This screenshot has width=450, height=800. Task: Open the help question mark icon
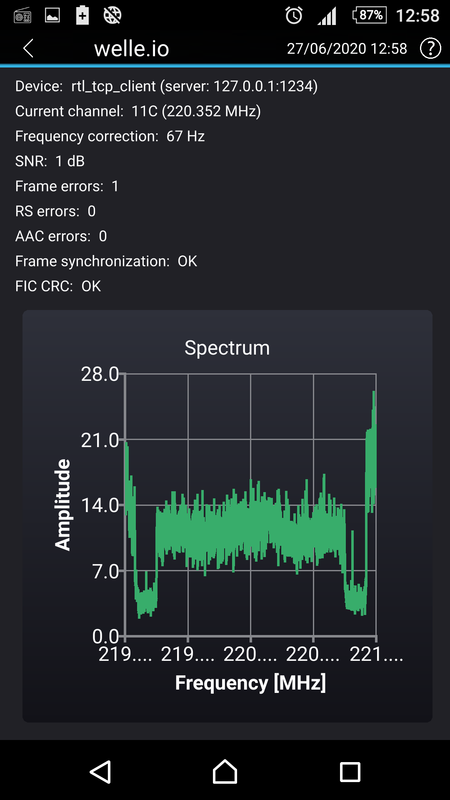click(430, 48)
